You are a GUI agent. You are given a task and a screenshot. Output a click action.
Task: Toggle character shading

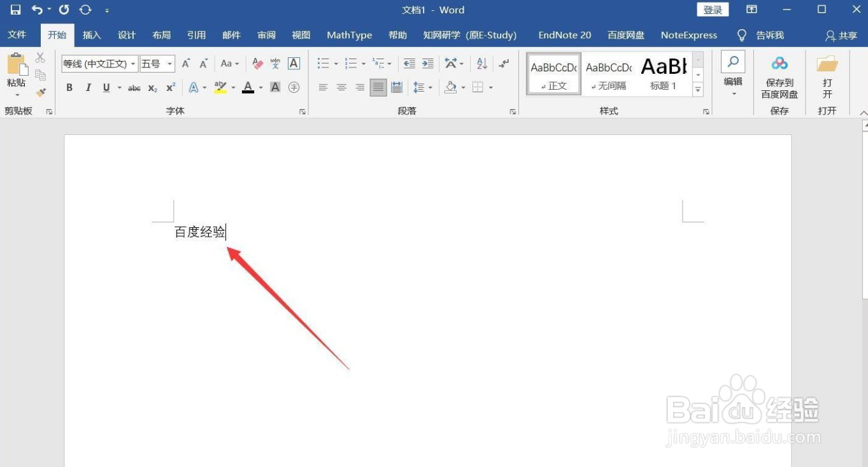coord(275,87)
